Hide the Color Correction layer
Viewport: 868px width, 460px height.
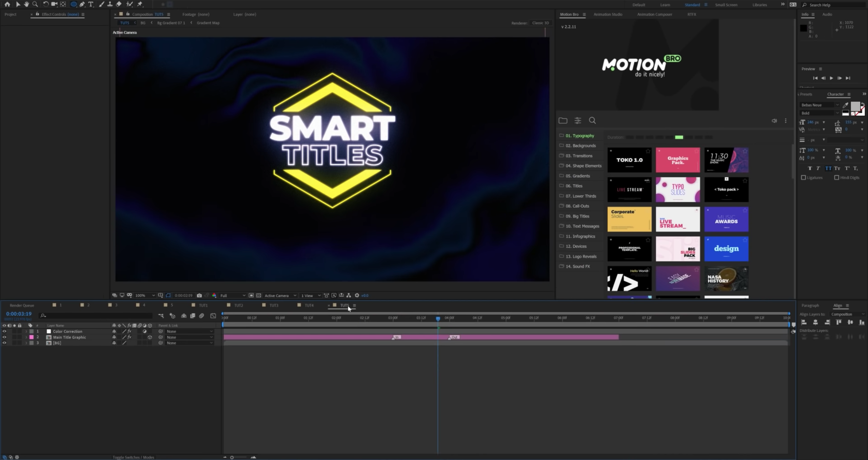tap(4, 331)
